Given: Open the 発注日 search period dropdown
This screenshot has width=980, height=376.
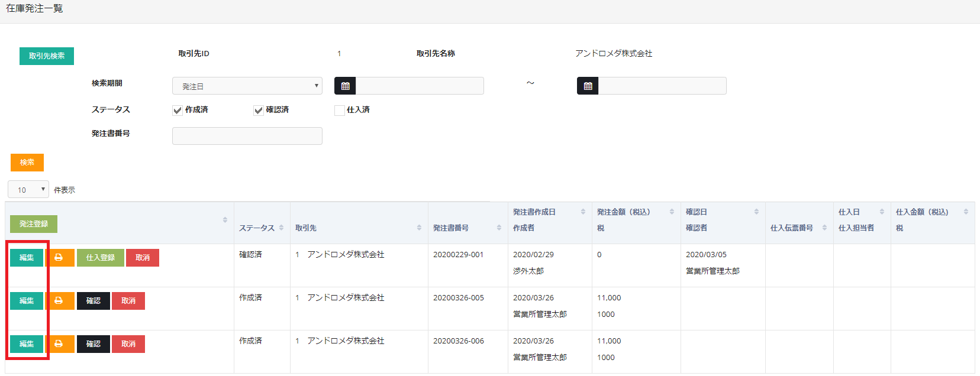Looking at the screenshot, I should pyautogui.click(x=247, y=86).
